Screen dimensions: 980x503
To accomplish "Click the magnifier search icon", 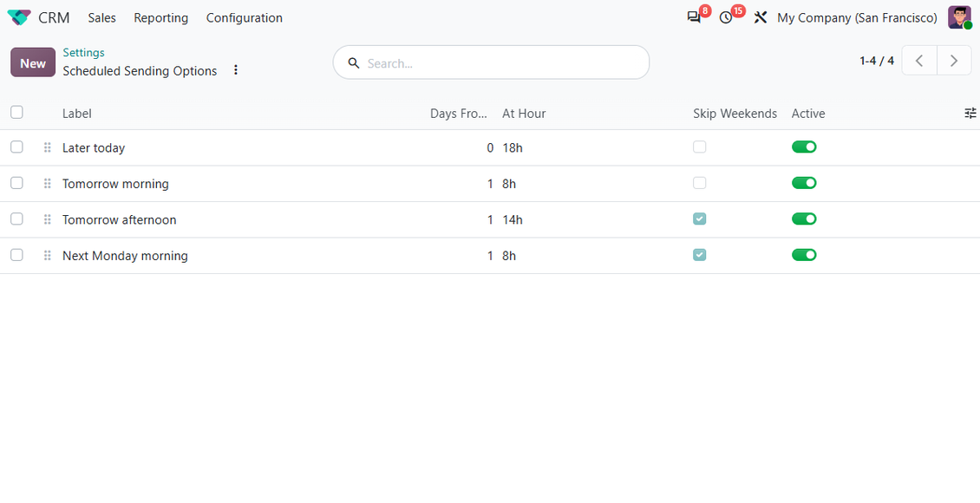I will 354,63.
